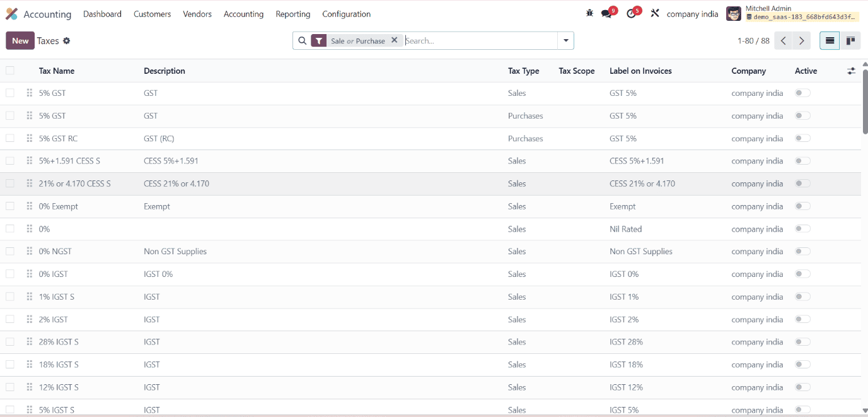Click drag handle of 28% IGST S row
868x417 pixels.
30,342
